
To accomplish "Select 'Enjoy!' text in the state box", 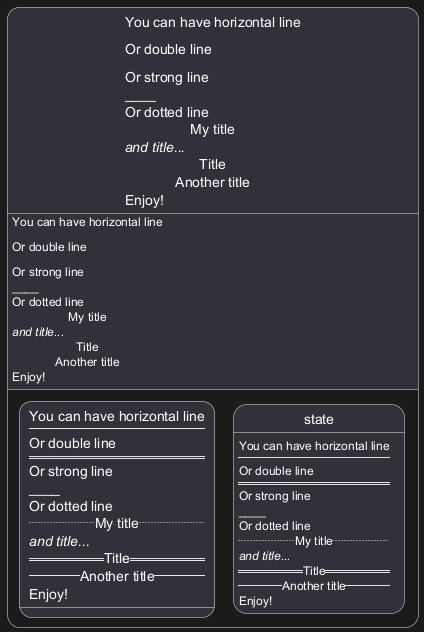I will 256,601.
